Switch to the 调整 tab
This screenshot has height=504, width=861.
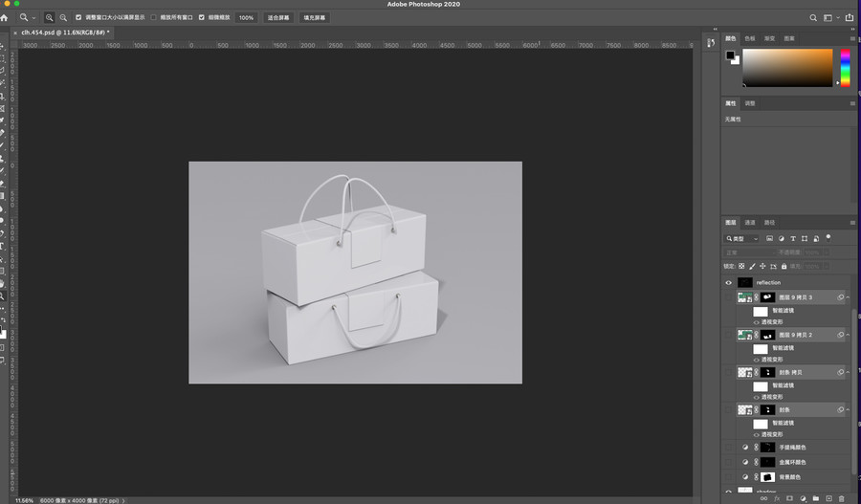coord(750,103)
